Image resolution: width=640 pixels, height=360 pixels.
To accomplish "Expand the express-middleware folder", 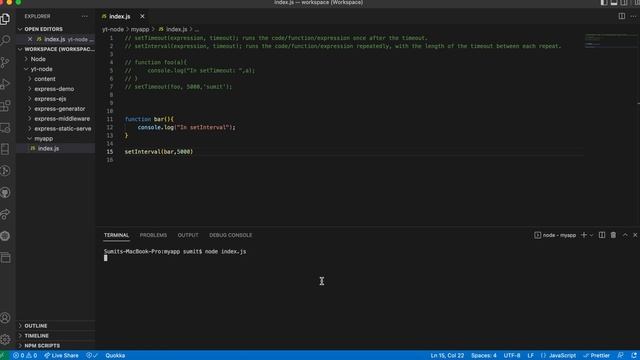I will pos(62,119).
